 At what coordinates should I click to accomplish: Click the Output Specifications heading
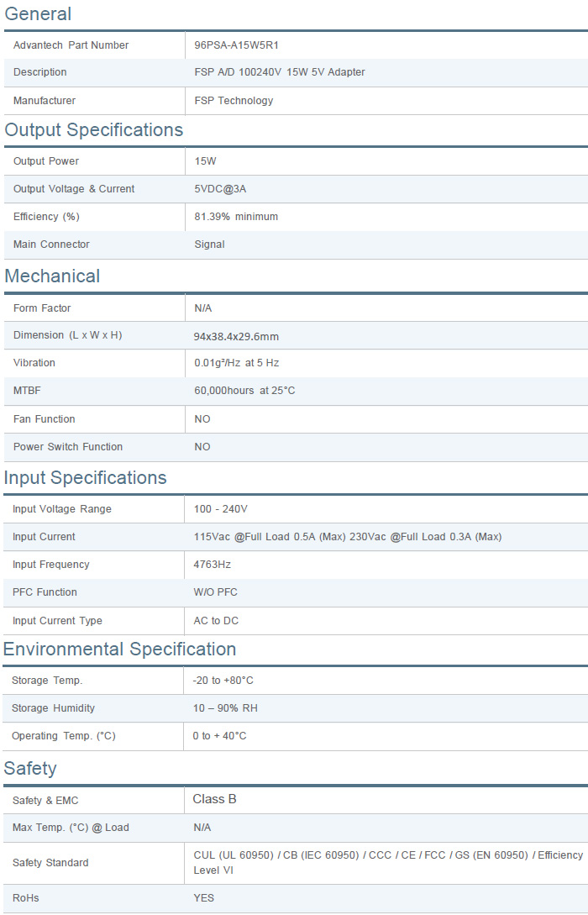(x=94, y=130)
